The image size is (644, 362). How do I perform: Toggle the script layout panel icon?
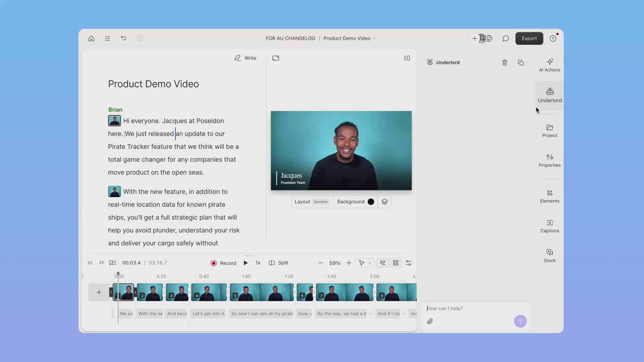point(407,58)
